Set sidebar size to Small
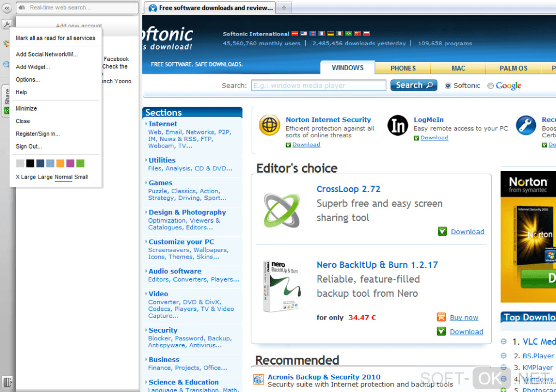This screenshot has width=556, height=392. (81, 177)
